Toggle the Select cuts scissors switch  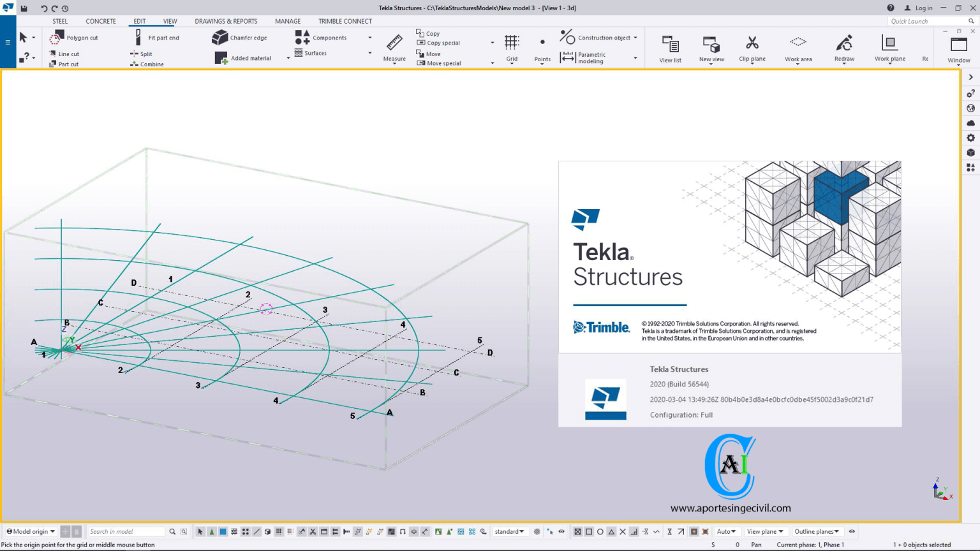[313, 531]
